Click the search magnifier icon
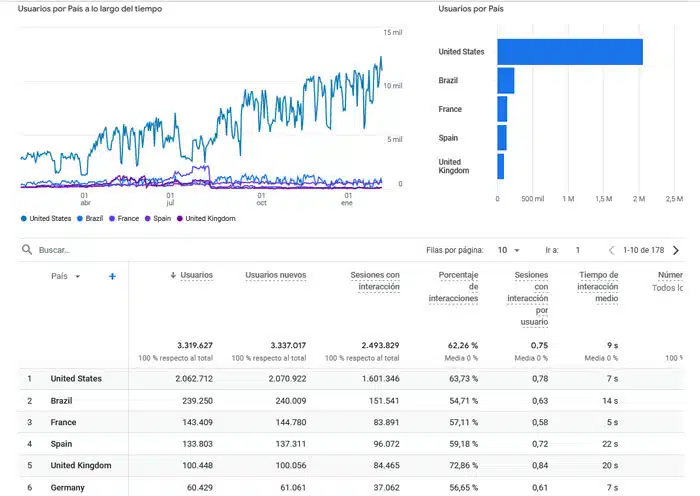This screenshot has height=496, width=700. pyautogui.click(x=27, y=250)
